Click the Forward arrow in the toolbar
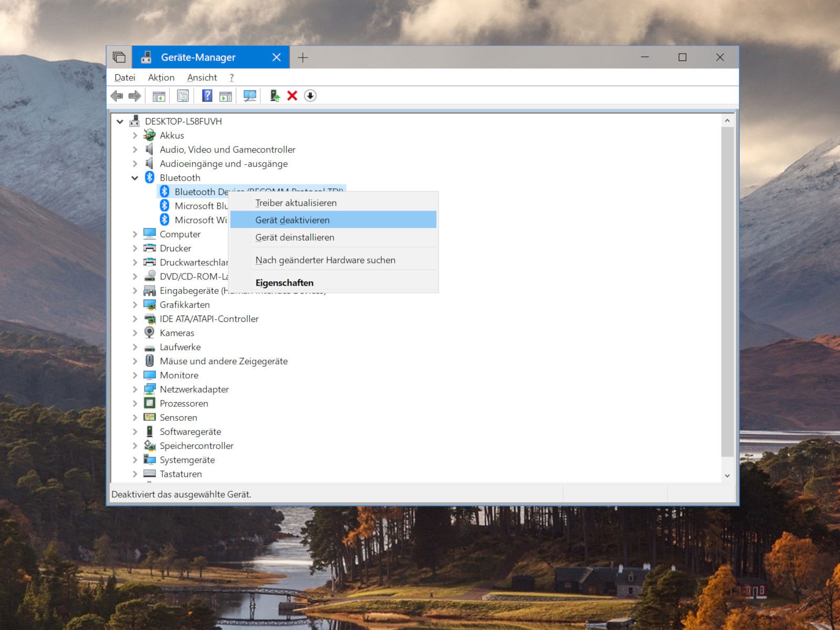This screenshot has width=840, height=630. pyautogui.click(x=135, y=96)
